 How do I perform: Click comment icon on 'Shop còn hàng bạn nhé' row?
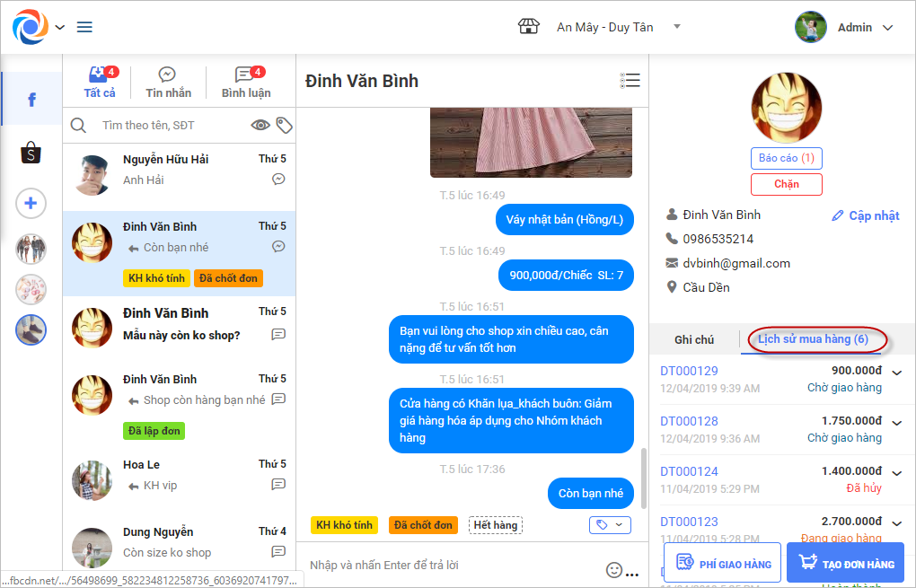(x=278, y=399)
